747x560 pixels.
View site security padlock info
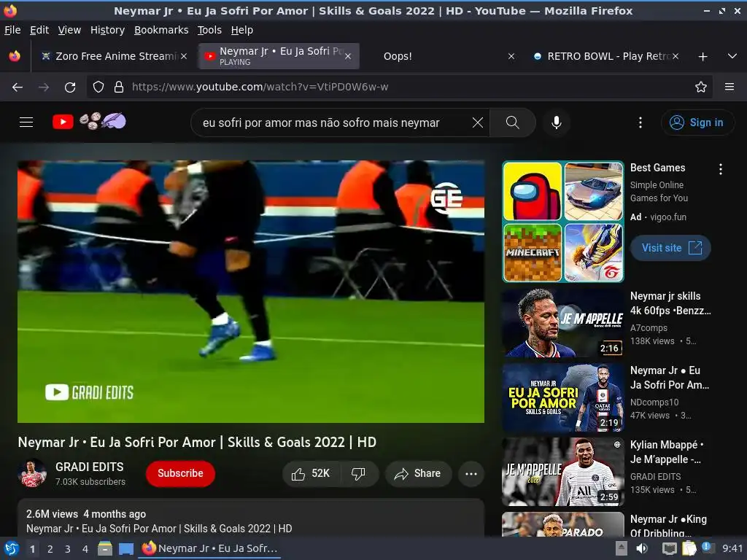(119, 87)
